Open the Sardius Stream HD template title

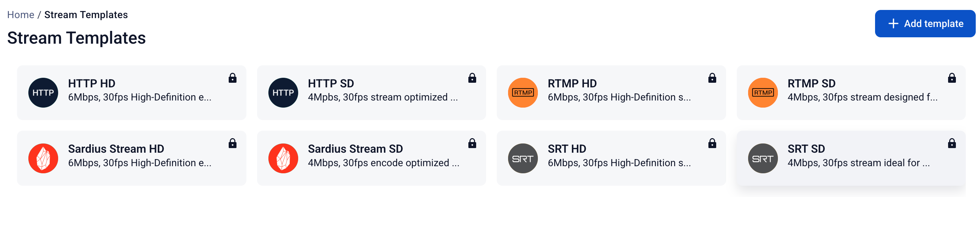116,149
